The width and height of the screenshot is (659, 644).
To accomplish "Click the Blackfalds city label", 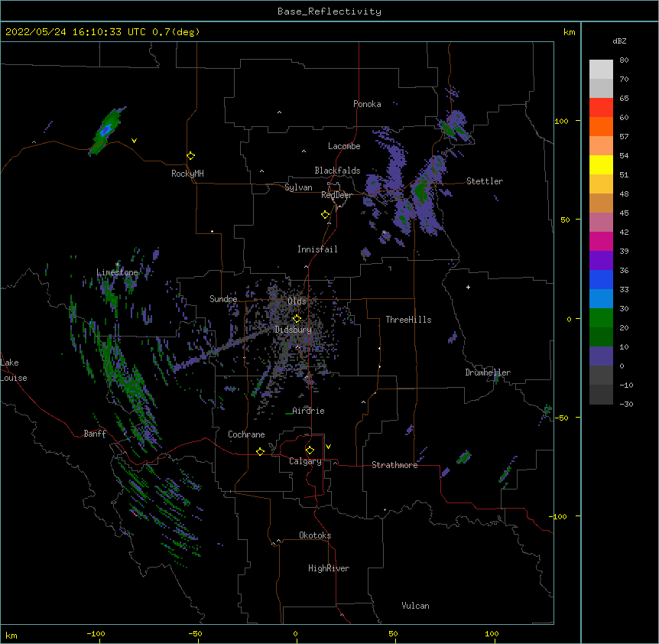I will (x=337, y=171).
